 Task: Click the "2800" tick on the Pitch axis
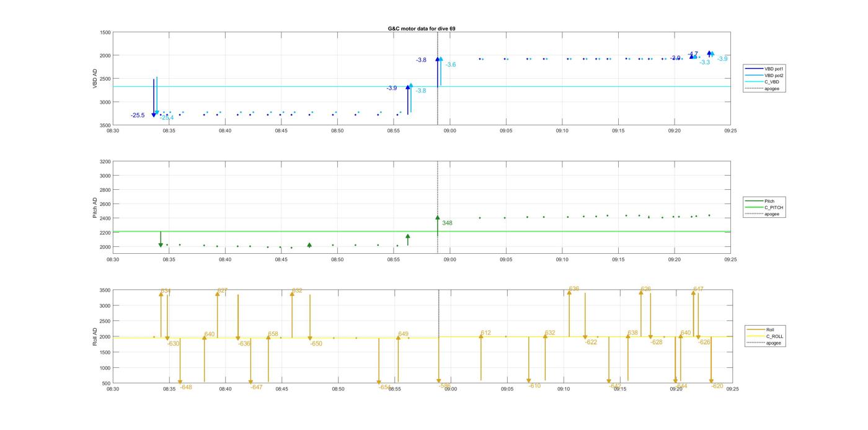pos(104,190)
